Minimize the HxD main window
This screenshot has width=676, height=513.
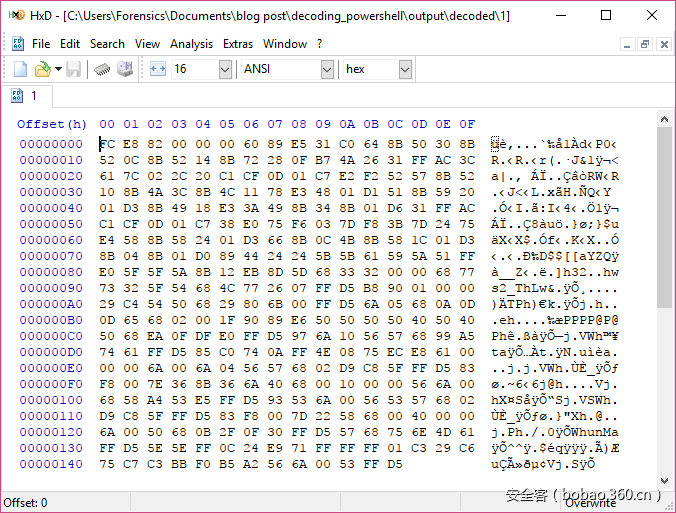[561, 16]
